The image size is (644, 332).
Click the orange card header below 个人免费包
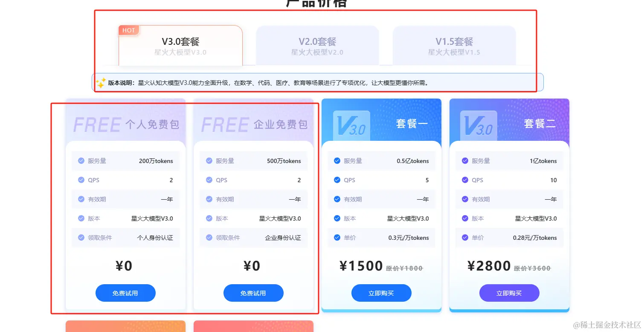pos(125,326)
